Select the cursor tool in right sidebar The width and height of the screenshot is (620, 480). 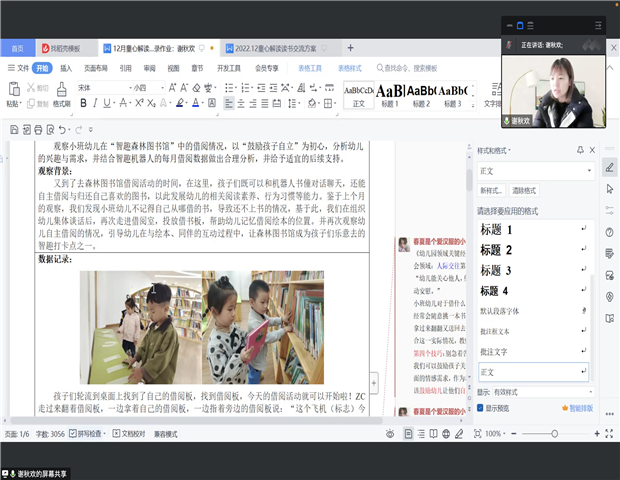click(610, 189)
